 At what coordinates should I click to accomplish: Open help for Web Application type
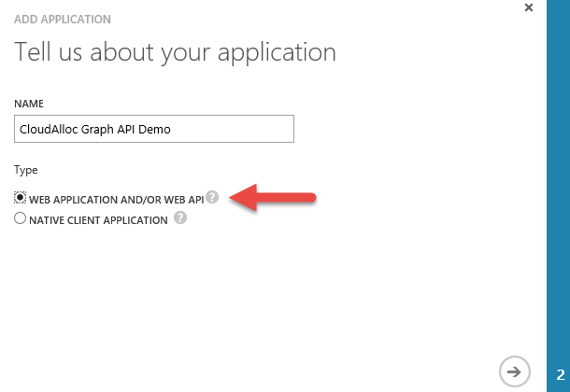coord(212,197)
